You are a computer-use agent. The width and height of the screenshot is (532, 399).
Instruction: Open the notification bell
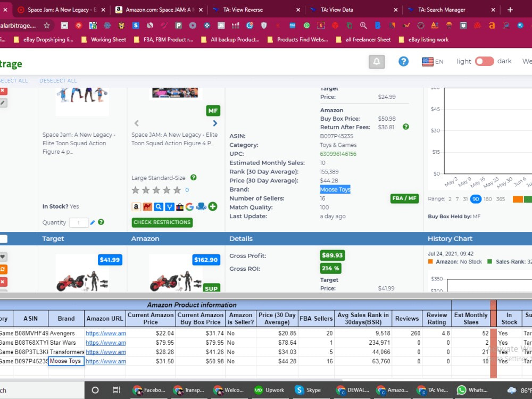[377, 61]
